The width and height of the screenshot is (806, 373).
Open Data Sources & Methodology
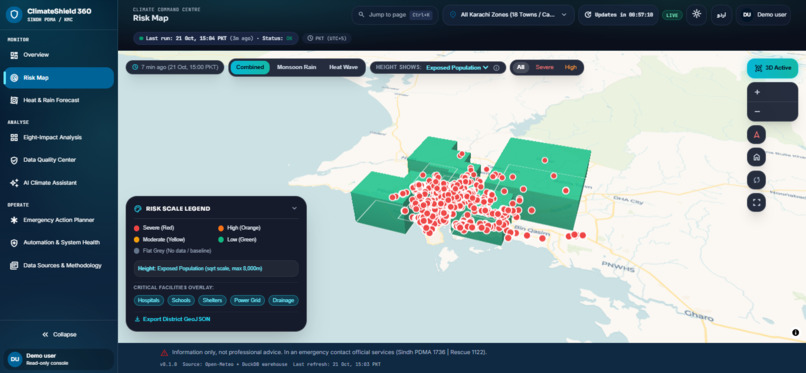58,265
